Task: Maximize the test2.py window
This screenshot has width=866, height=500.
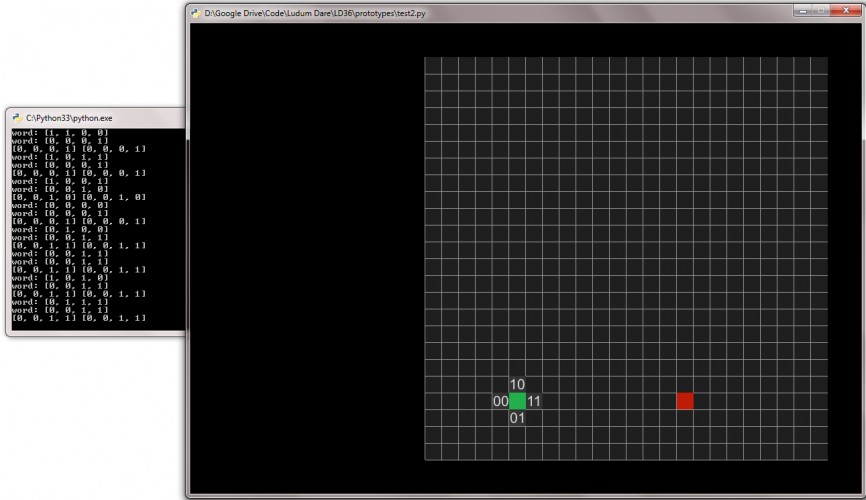Action: pyautogui.click(x=822, y=10)
